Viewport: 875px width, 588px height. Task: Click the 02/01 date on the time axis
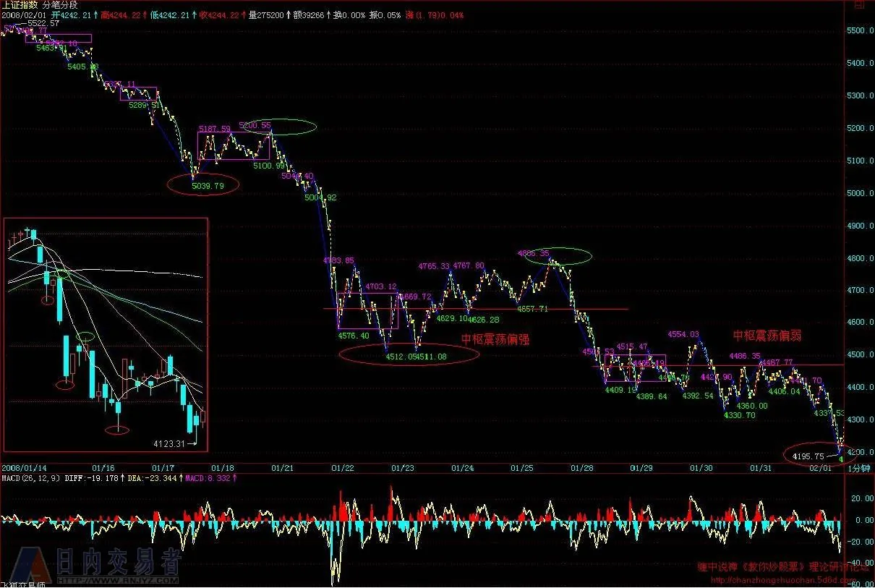[x=821, y=467]
